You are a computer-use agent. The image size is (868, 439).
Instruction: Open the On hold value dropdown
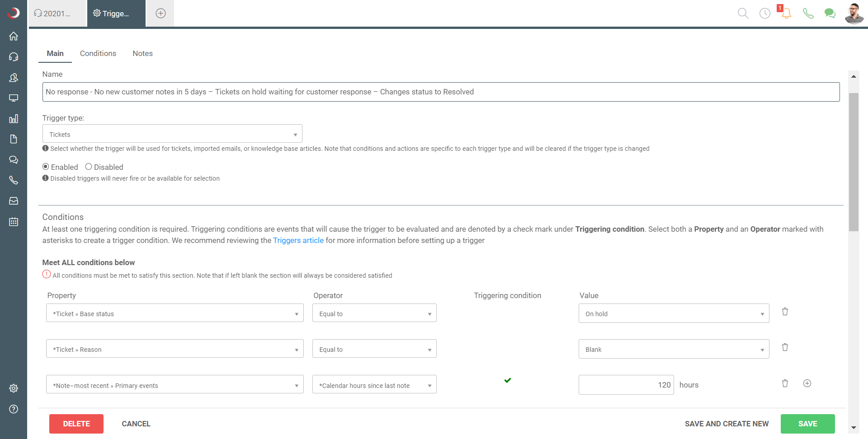click(674, 313)
